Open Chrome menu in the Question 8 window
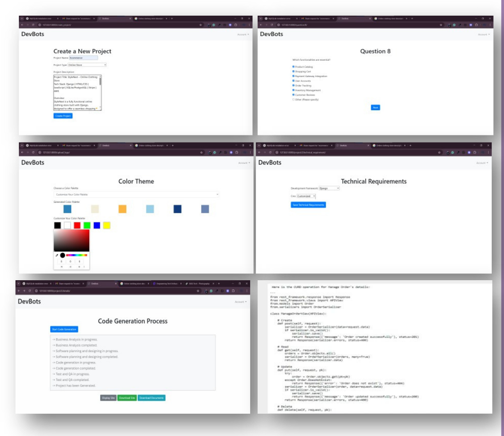 (x=489, y=24)
